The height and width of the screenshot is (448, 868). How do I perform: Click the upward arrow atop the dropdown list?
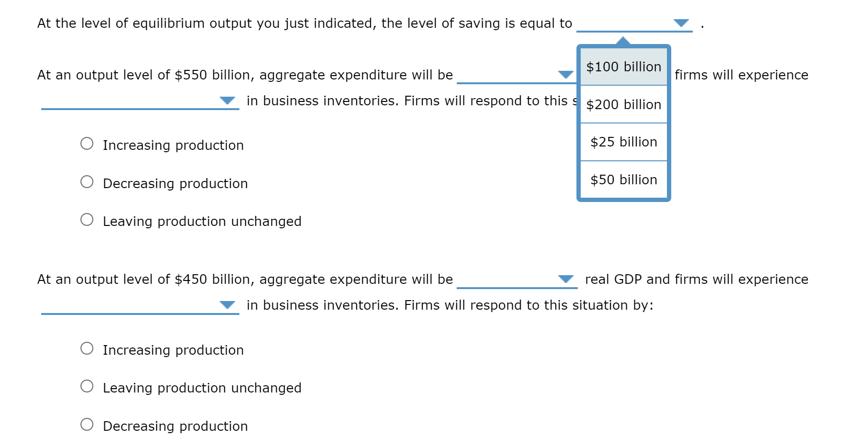tap(624, 41)
